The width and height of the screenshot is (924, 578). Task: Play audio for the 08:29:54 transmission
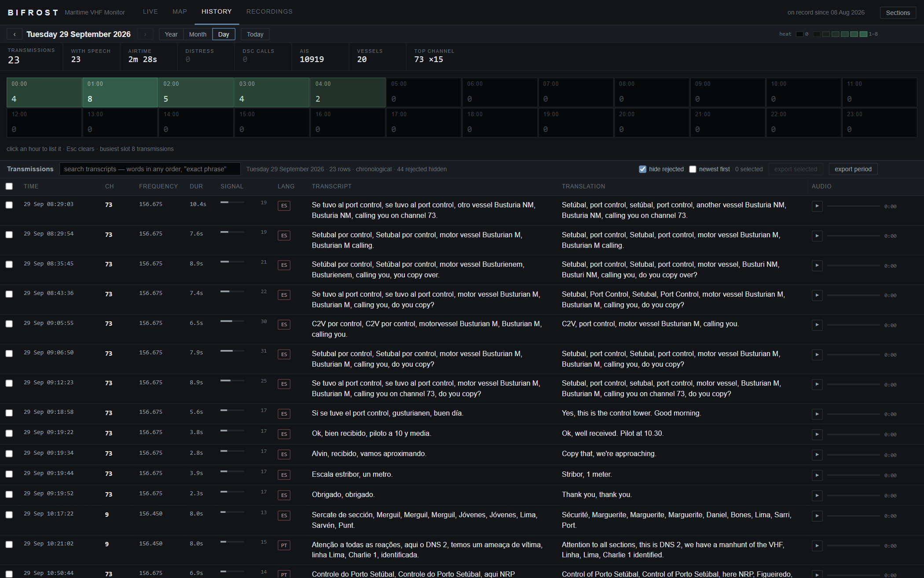[817, 236]
